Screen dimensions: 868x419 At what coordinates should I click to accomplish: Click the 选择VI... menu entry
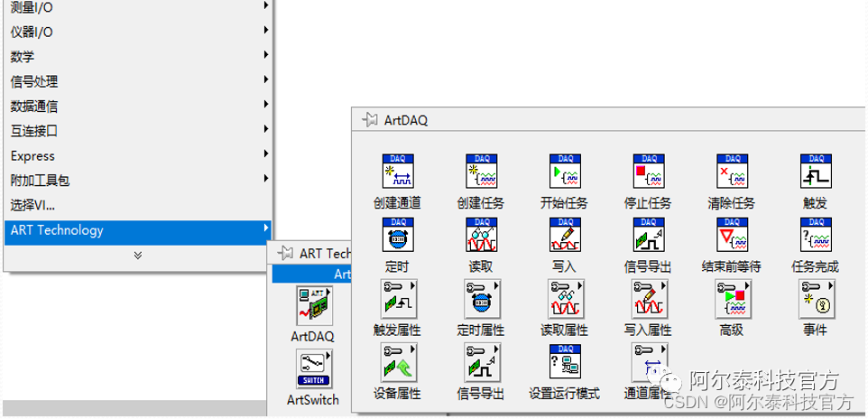138,205
